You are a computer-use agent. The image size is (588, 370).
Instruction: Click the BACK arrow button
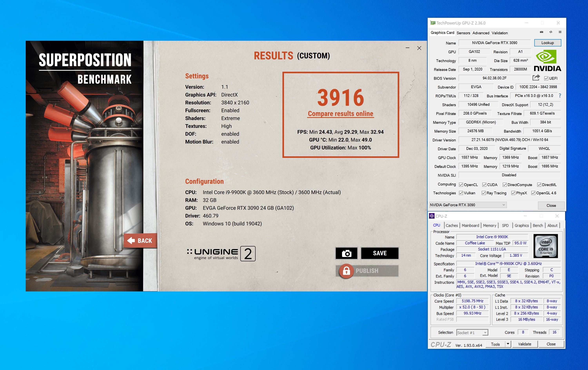140,241
